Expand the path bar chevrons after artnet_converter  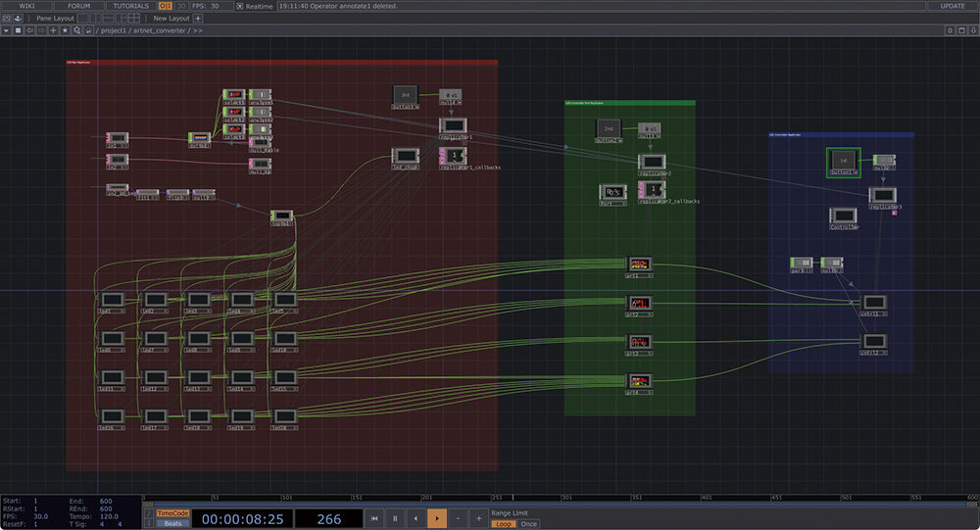point(198,30)
